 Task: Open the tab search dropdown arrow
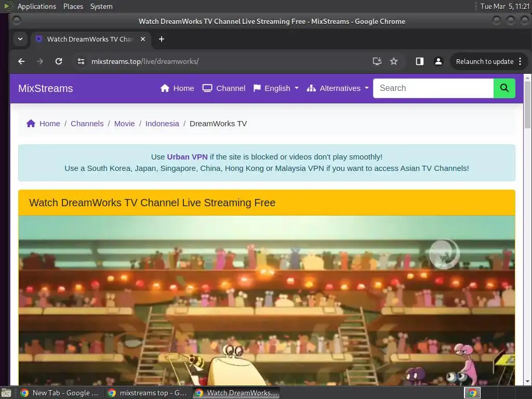20,39
